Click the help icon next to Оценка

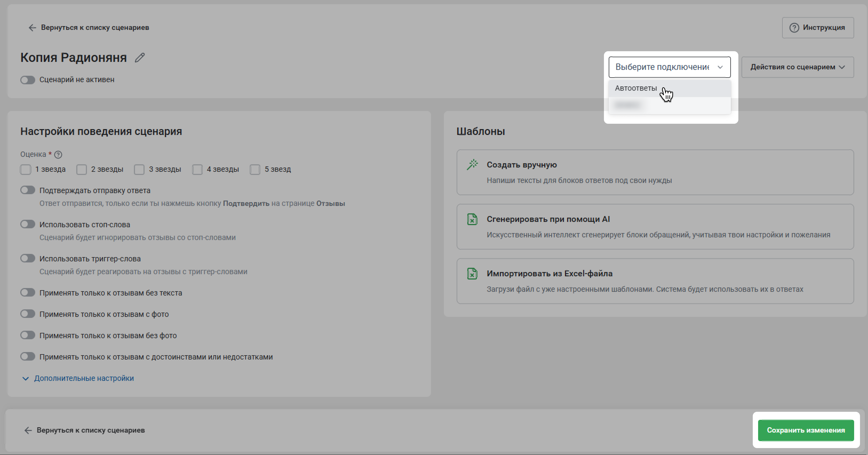pos(58,155)
